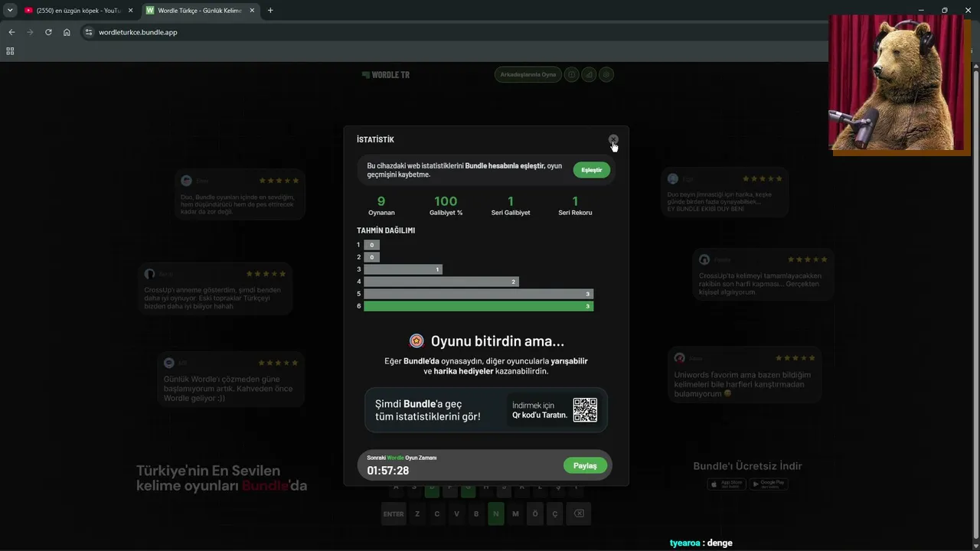Screen dimensions: 980x551
Task: Click the 'Galibiyet %' stat label
Action: pyautogui.click(x=446, y=213)
